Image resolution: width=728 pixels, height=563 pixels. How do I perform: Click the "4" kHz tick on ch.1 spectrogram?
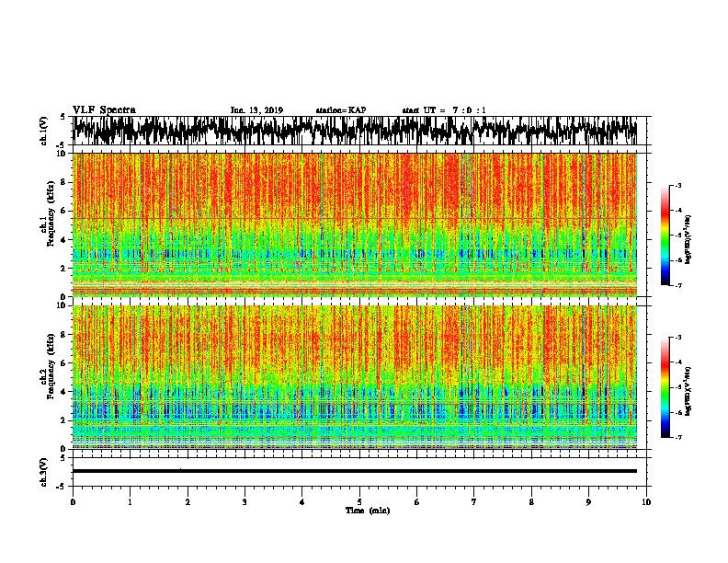[63, 240]
